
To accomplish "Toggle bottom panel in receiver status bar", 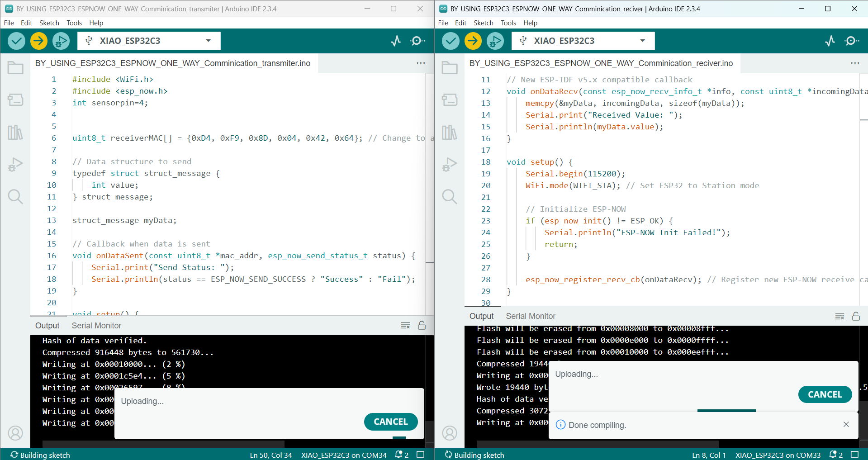I will [x=854, y=455].
